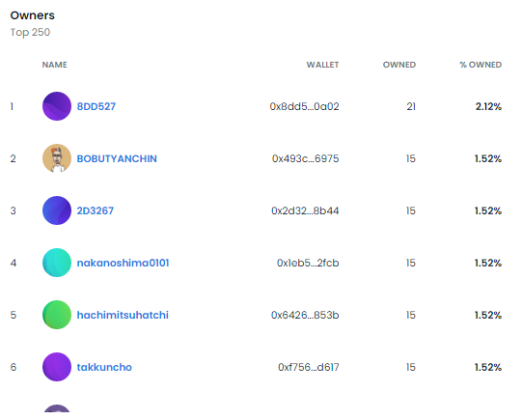Select wallet address 0x1eb5...2fcb
The height and width of the screenshot is (420, 522).
(308, 263)
